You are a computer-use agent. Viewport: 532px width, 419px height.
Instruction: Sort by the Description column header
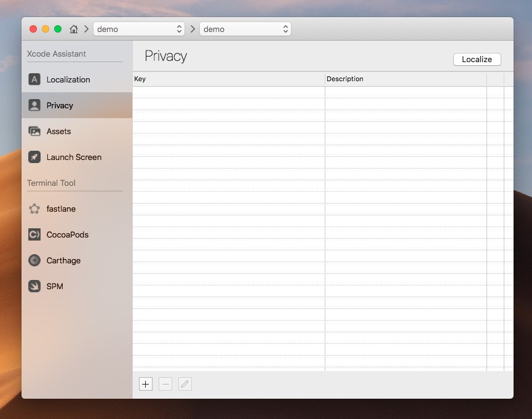[x=405, y=79]
